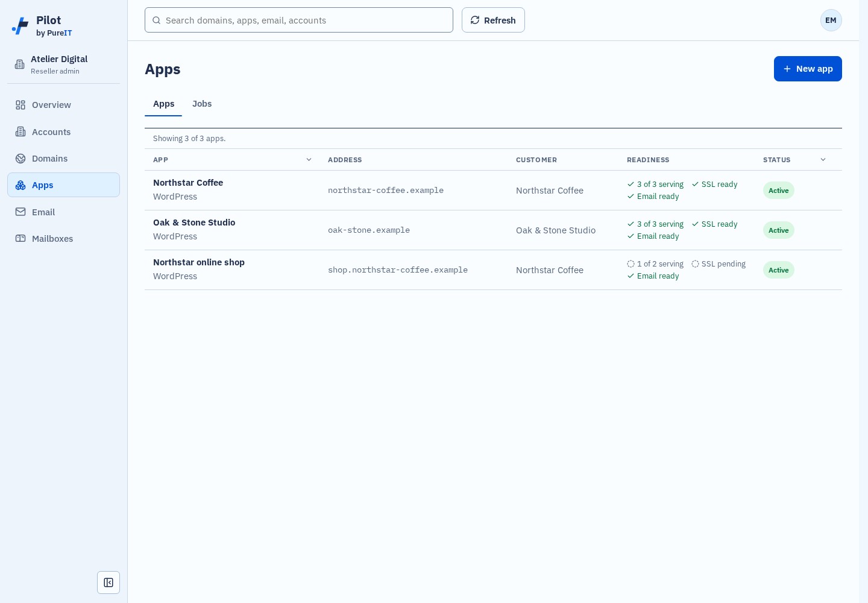The width and height of the screenshot is (868, 603).
Task: Open Accounts in the sidebar
Action: (x=63, y=132)
